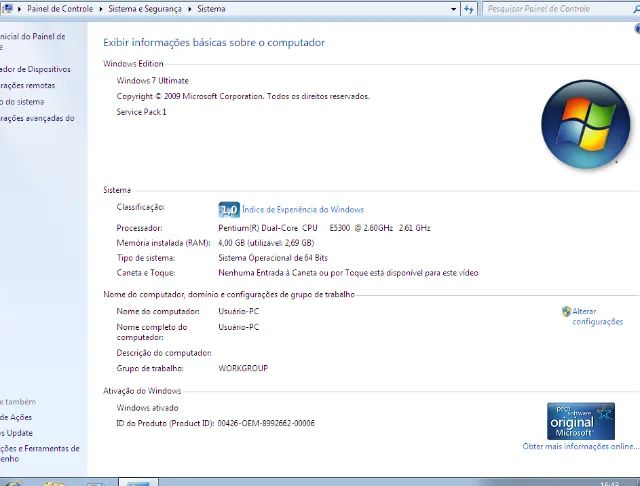Click the Windows 7 logo orb
Screen dimensions: 640x486
586,124
